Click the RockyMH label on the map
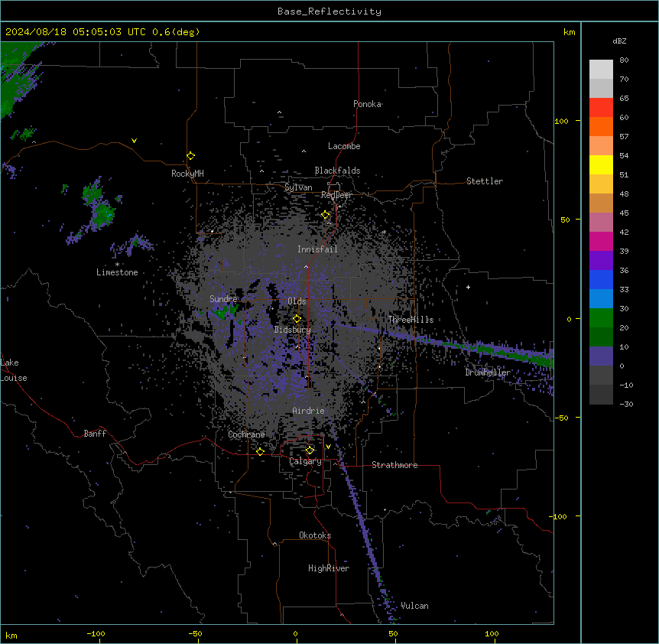Image resolution: width=659 pixels, height=644 pixels. click(x=187, y=174)
